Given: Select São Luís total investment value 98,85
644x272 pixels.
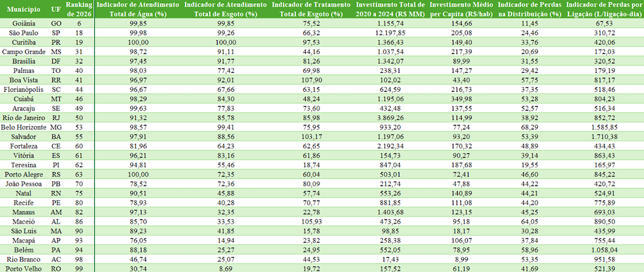Looking at the screenshot, I should tap(391, 231).
